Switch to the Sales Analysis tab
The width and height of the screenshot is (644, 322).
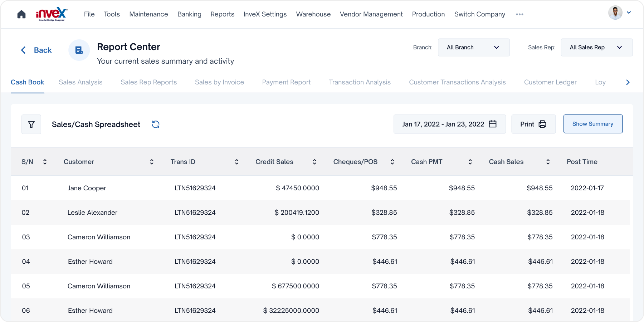[x=80, y=82]
